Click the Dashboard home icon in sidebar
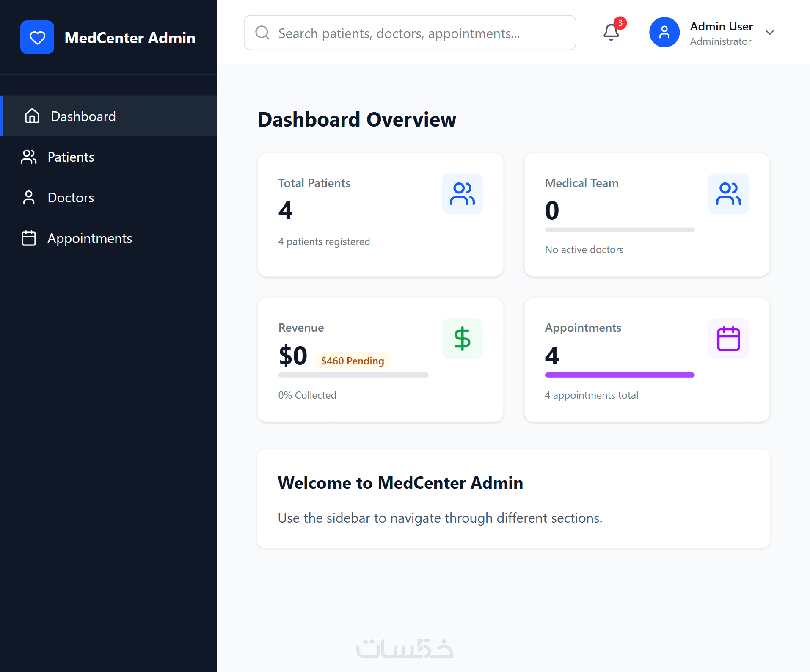Screen dimensions: 810x672 [32, 116]
